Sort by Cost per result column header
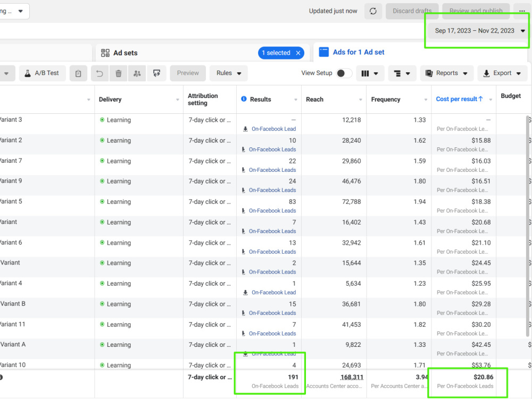The image size is (532, 399). 460,99
